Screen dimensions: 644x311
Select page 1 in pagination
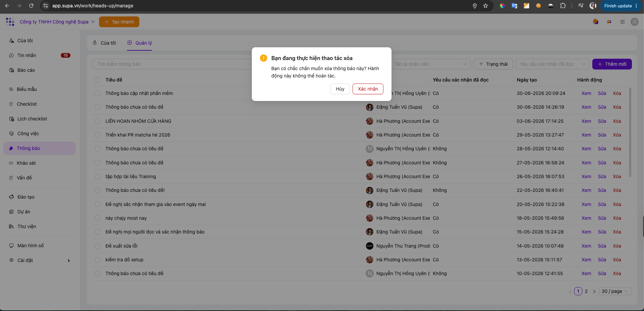pos(578,291)
